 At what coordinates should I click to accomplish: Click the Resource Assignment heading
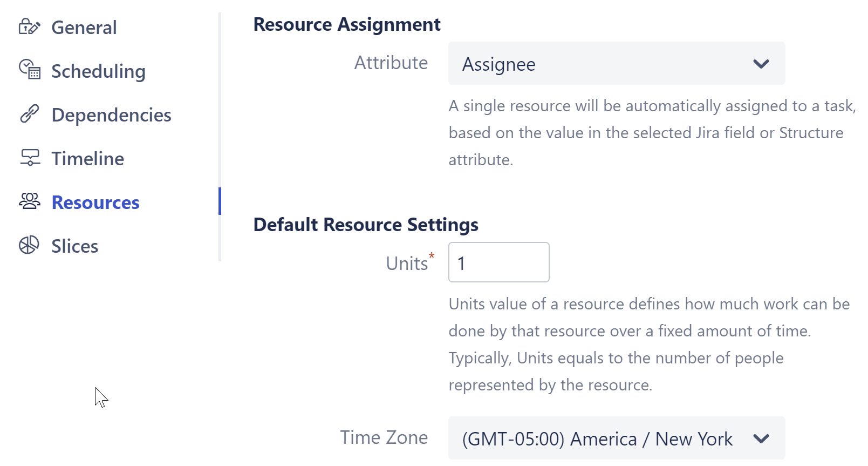point(347,24)
